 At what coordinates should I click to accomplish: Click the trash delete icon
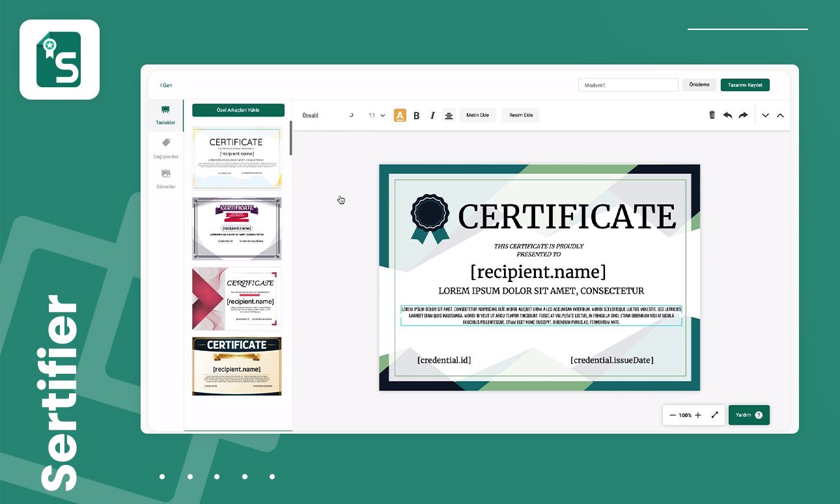[712, 115]
